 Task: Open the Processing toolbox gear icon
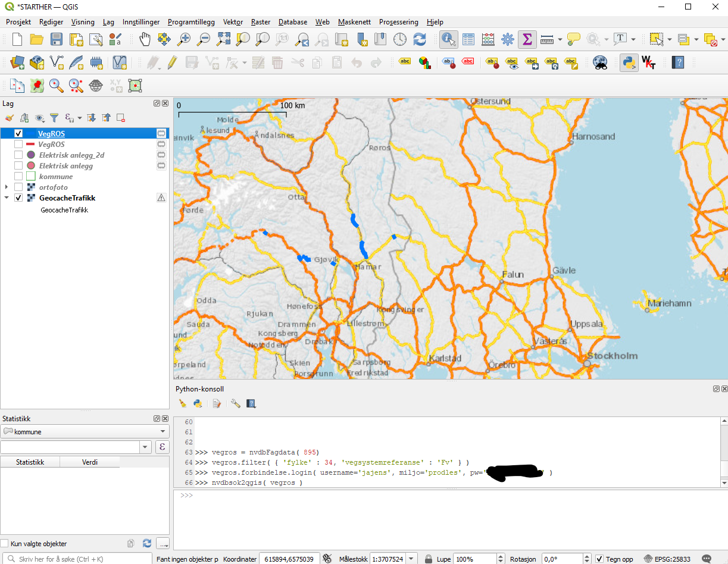click(x=508, y=39)
